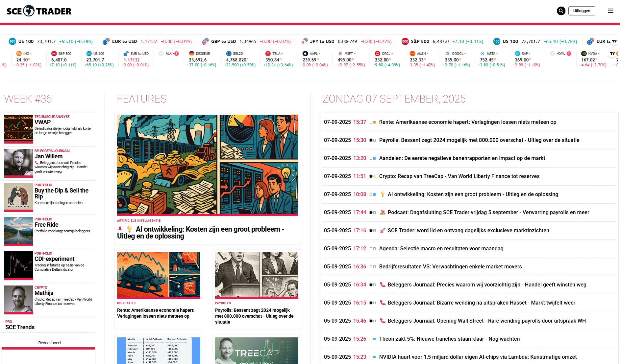Click the TECHNISCHE ANALYSE category label
The width and height of the screenshot is (620, 364).
coord(52,117)
